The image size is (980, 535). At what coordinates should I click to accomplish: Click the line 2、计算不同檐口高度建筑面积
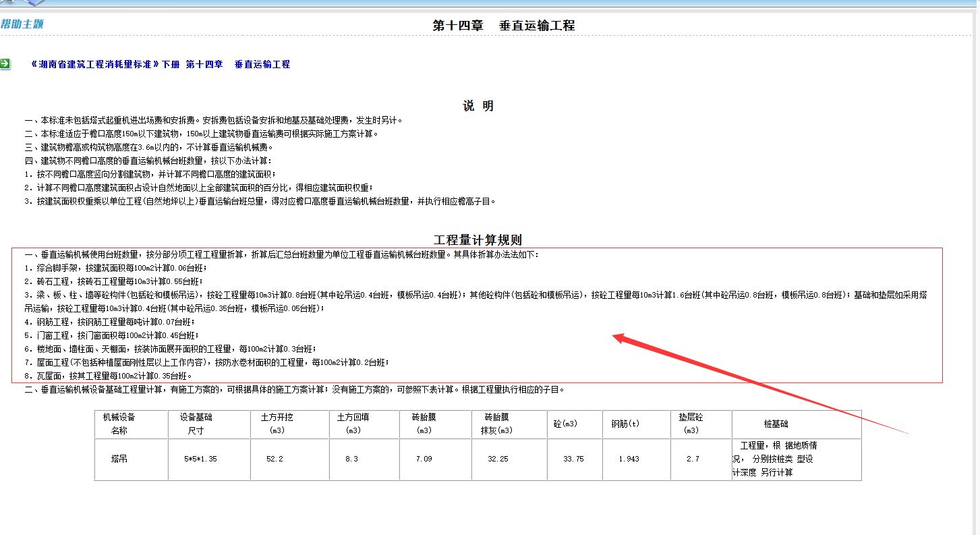(199, 188)
